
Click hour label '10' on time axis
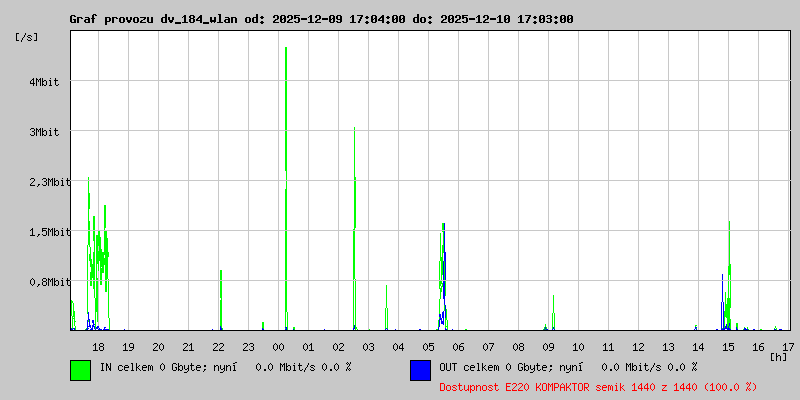point(578,347)
